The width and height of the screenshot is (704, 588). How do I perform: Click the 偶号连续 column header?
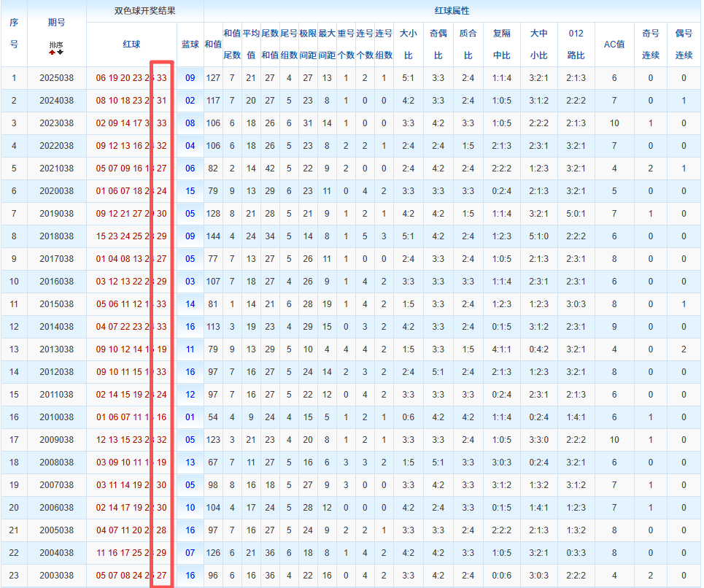click(684, 45)
